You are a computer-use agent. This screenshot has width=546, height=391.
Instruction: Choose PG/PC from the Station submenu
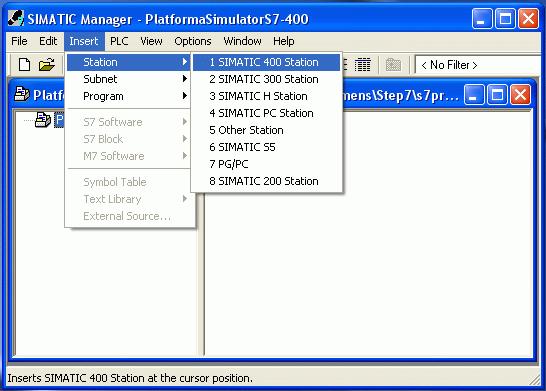pos(266,164)
